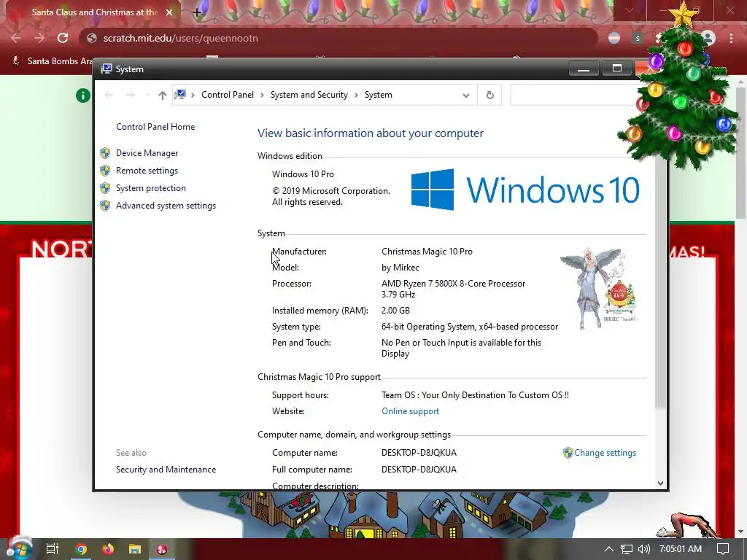The height and width of the screenshot is (560, 747).
Task: Click Change settings for computer name
Action: click(605, 453)
